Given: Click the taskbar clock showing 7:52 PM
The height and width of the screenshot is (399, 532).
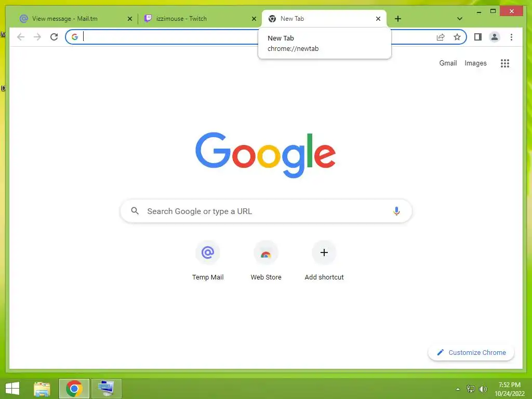Looking at the screenshot, I should coord(509,389).
